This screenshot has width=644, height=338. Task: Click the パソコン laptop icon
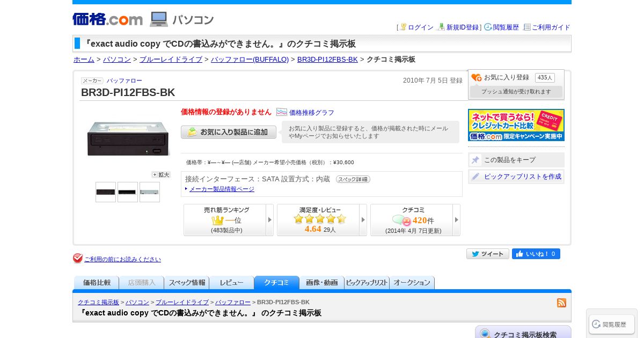[x=159, y=19]
